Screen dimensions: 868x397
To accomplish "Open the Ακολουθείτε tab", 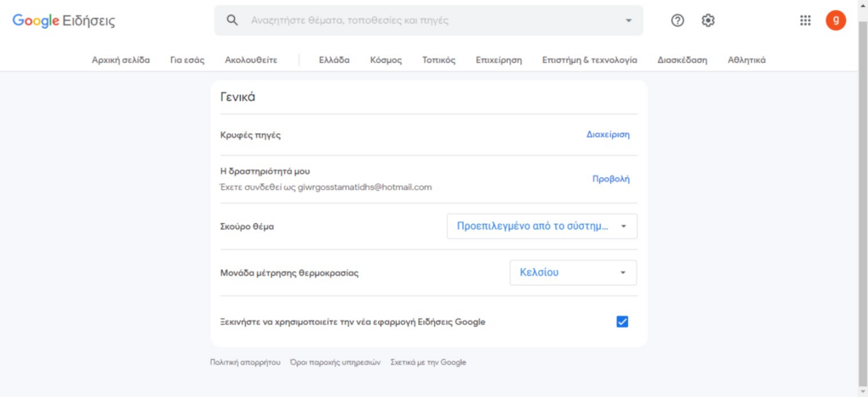I will point(251,60).
